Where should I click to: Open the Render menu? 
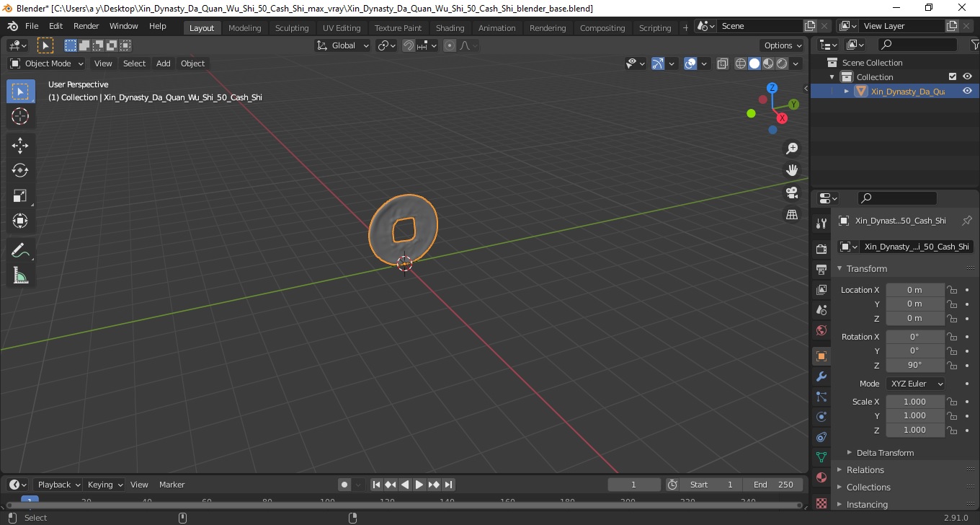(86, 26)
